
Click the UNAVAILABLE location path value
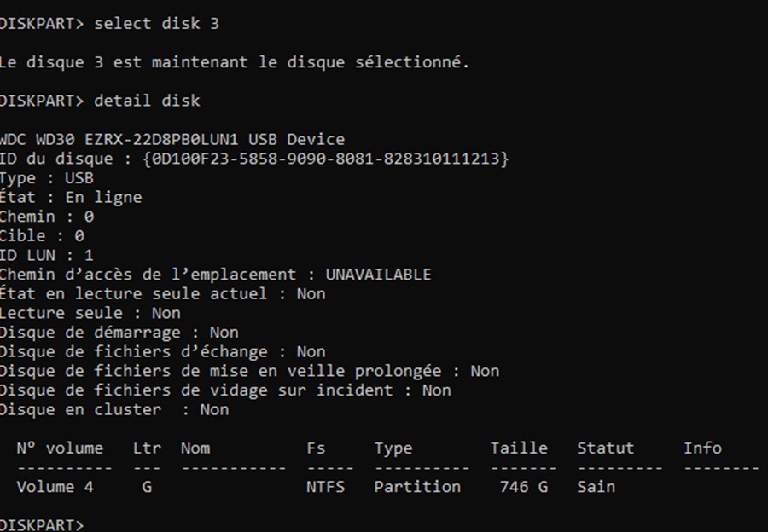tap(379, 275)
